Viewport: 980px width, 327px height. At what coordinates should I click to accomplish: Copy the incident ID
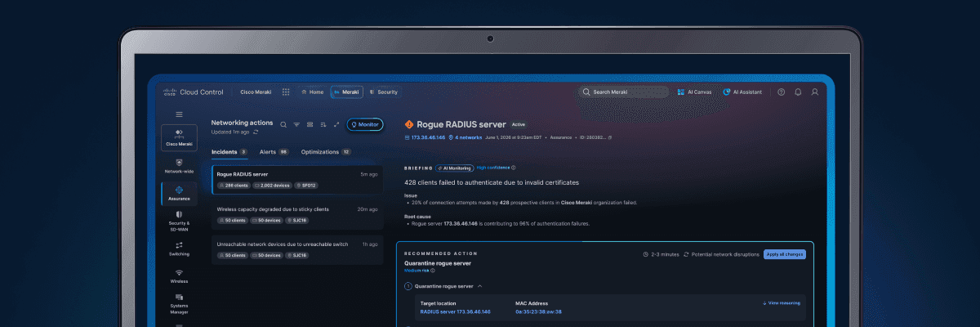(x=609, y=138)
